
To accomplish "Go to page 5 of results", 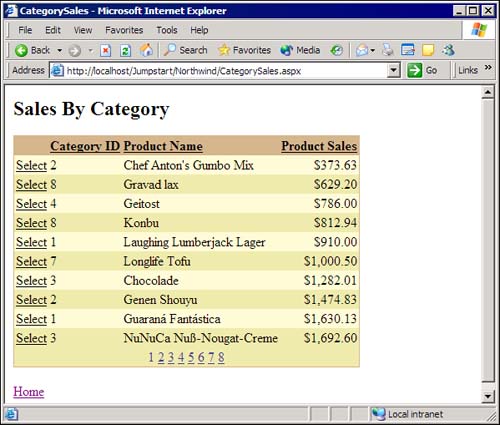I will [191, 357].
